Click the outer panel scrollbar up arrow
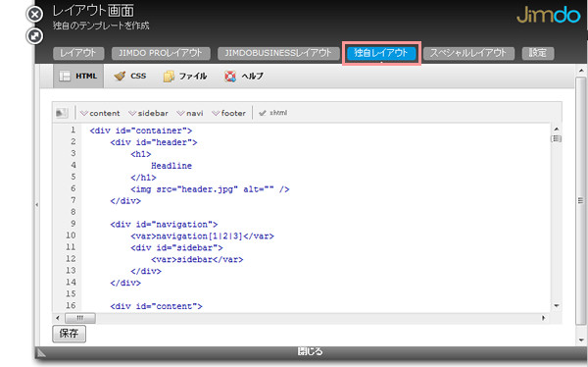 coord(581,71)
